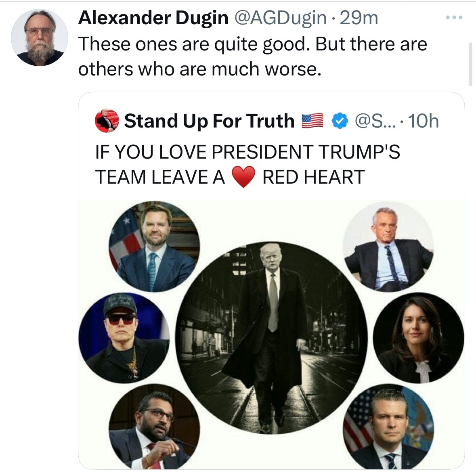Click the top-left circle with teal tie

click(x=154, y=247)
